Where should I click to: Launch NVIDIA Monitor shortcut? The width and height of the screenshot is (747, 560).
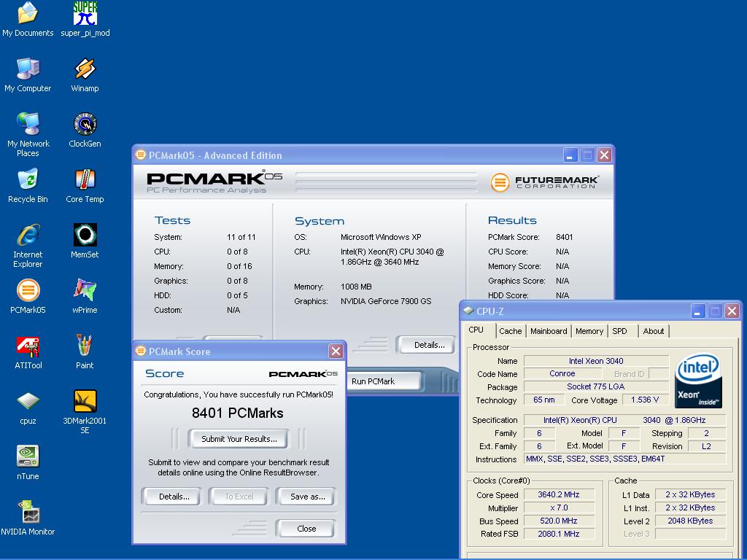pyautogui.click(x=28, y=518)
